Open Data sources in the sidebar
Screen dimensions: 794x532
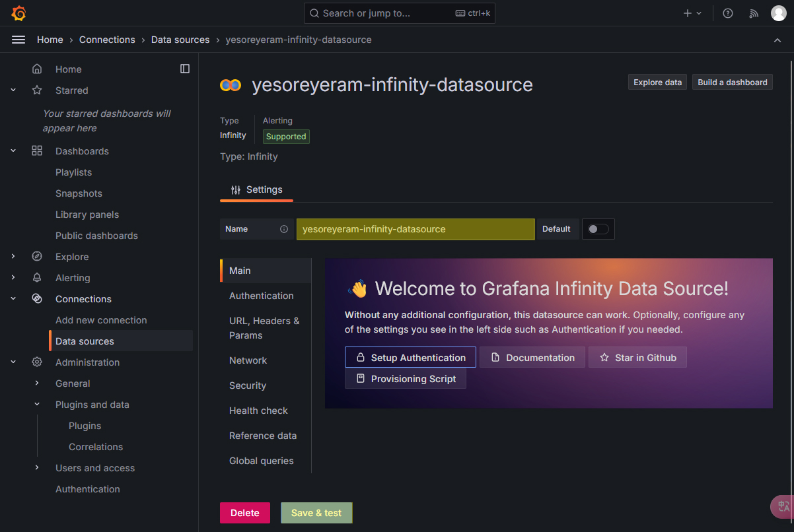click(121, 341)
